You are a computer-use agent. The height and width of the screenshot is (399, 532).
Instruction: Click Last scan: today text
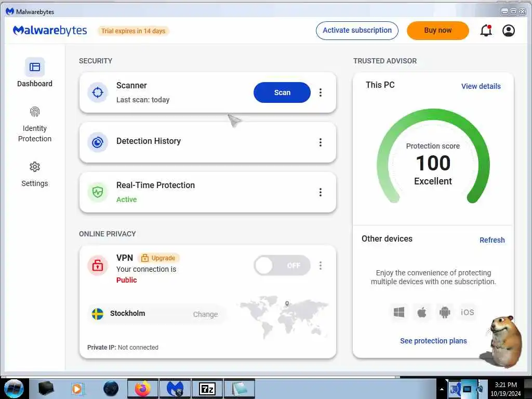143,100
